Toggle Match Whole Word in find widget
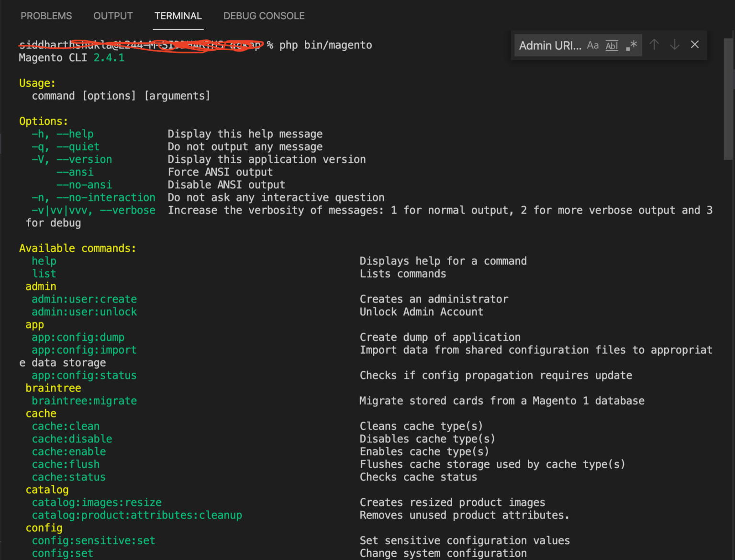 point(612,45)
